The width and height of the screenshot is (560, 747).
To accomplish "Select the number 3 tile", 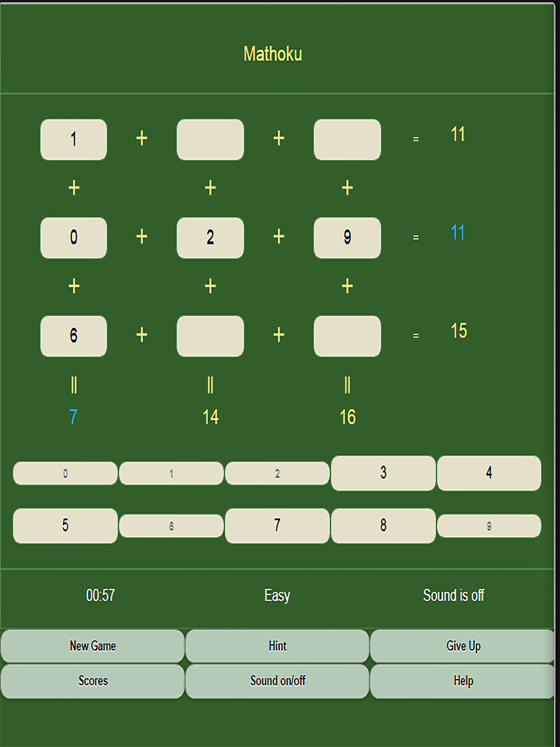I will coord(383,473).
